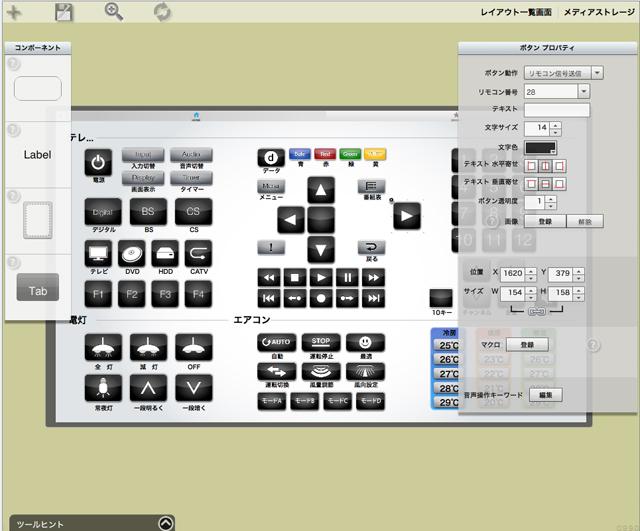Image resolution: width=640 pixels, height=531 pixels.
Task: Click the plus add icon in toolbar
Action: tap(14, 12)
